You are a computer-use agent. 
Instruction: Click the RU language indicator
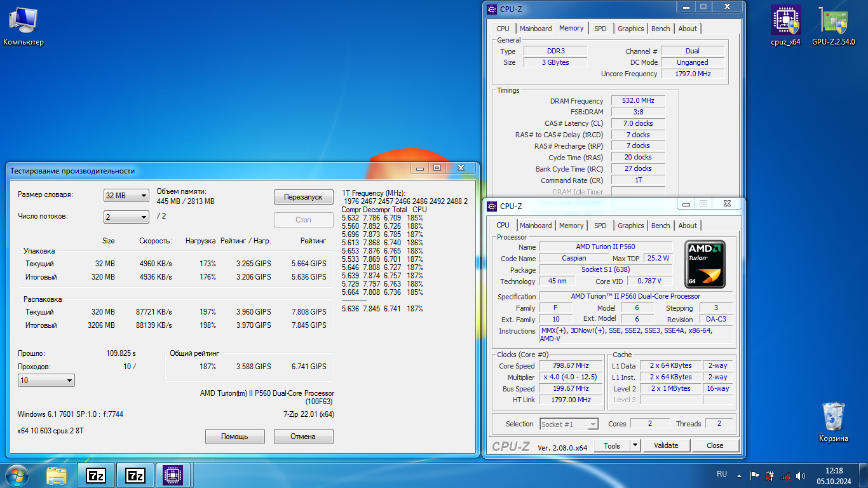[722, 474]
